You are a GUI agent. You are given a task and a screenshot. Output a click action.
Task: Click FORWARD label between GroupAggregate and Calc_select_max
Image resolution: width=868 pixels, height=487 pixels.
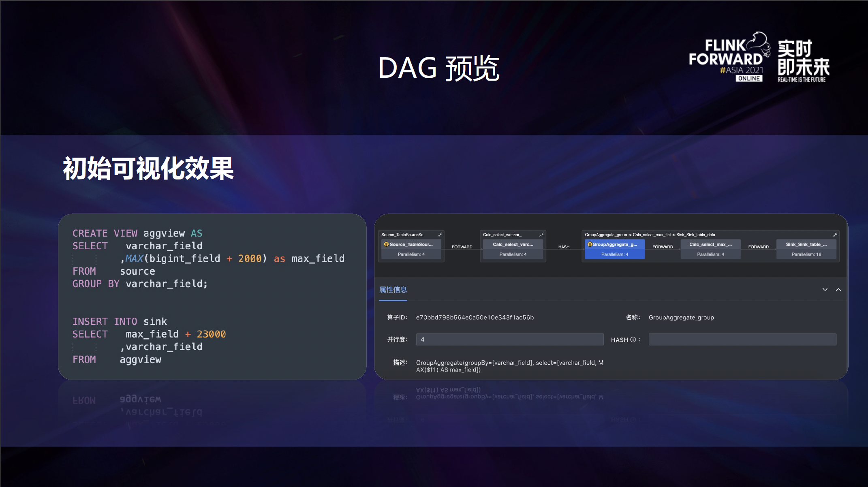(x=663, y=247)
